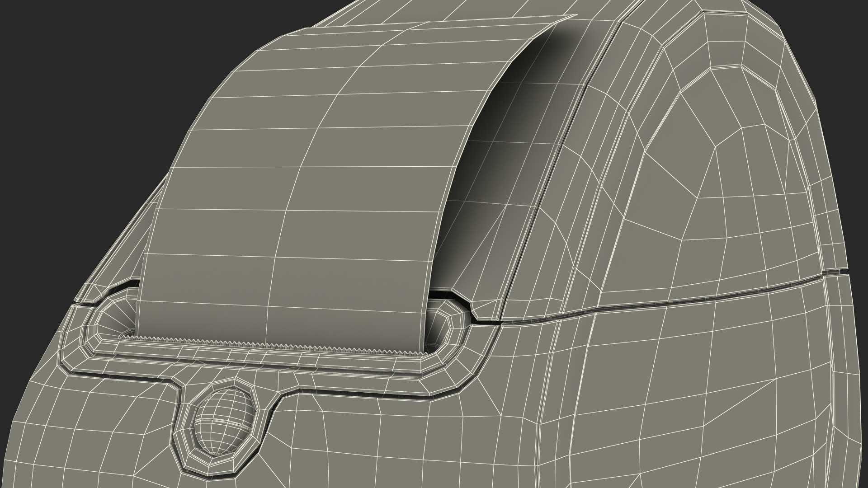
Task: Click the seam gap at far right edge
Action: [x=836, y=272]
